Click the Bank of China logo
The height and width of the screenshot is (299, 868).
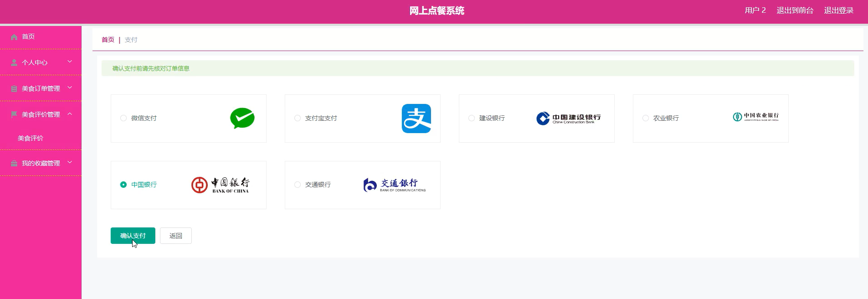[x=221, y=185]
